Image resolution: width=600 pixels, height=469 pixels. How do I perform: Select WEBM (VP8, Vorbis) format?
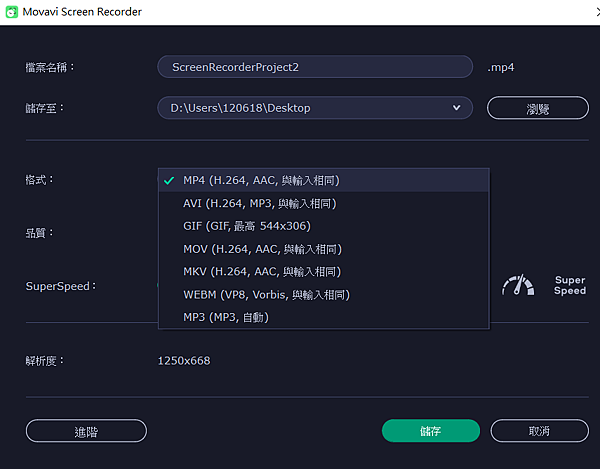(x=324, y=295)
